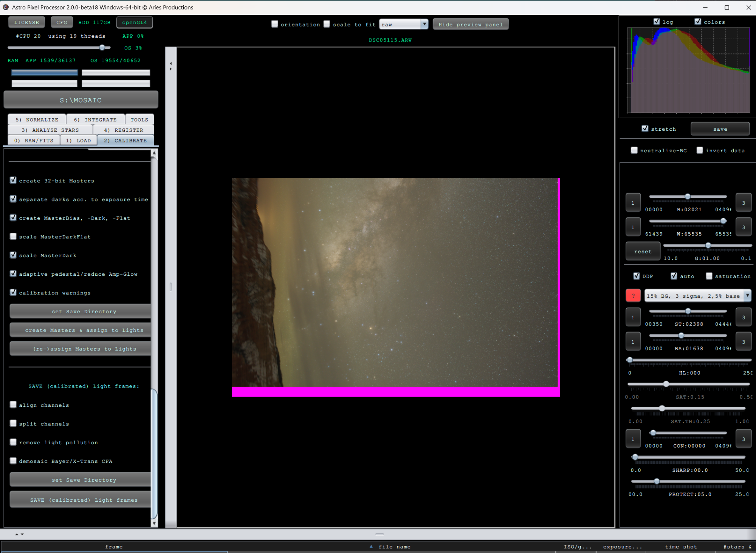This screenshot has width=756, height=553.
Task: Open the 15% BG DDP preset dropdown
Action: [748, 295]
